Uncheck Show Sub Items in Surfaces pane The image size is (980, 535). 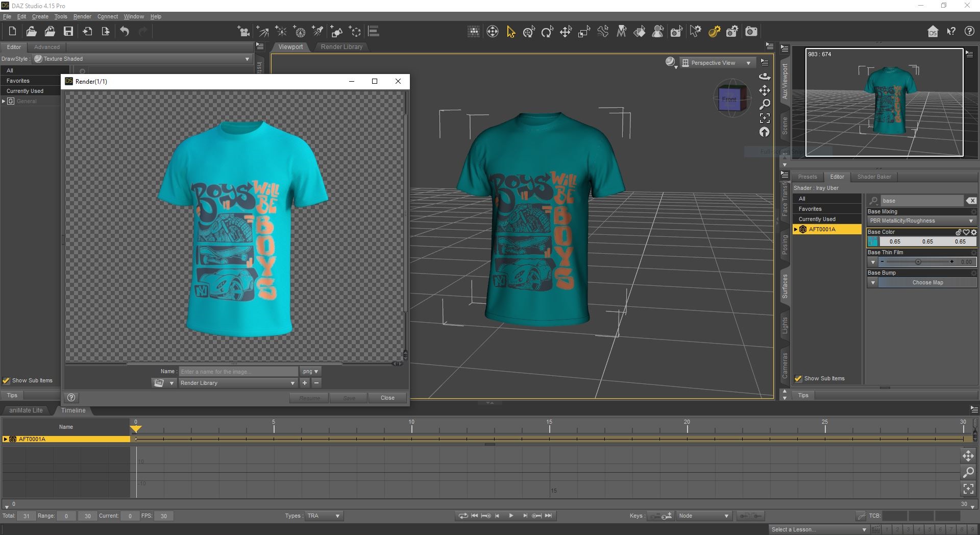(798, 379)
